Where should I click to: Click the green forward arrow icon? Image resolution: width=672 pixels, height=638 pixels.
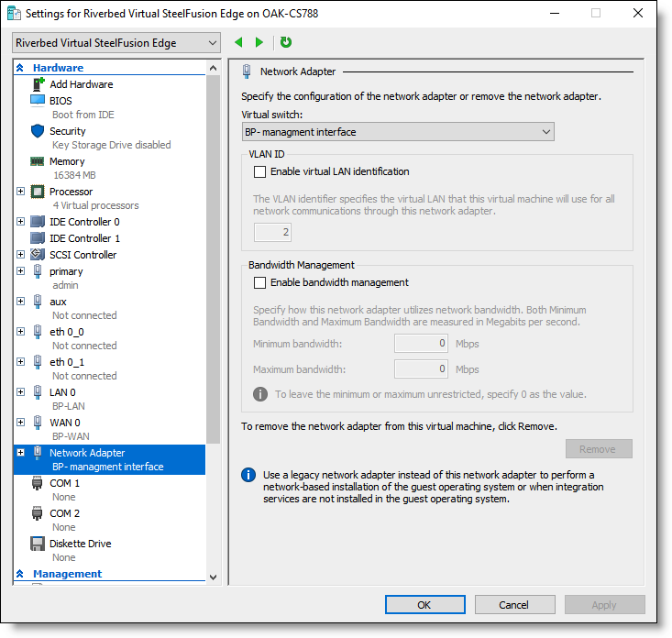[x=259, y=42]
